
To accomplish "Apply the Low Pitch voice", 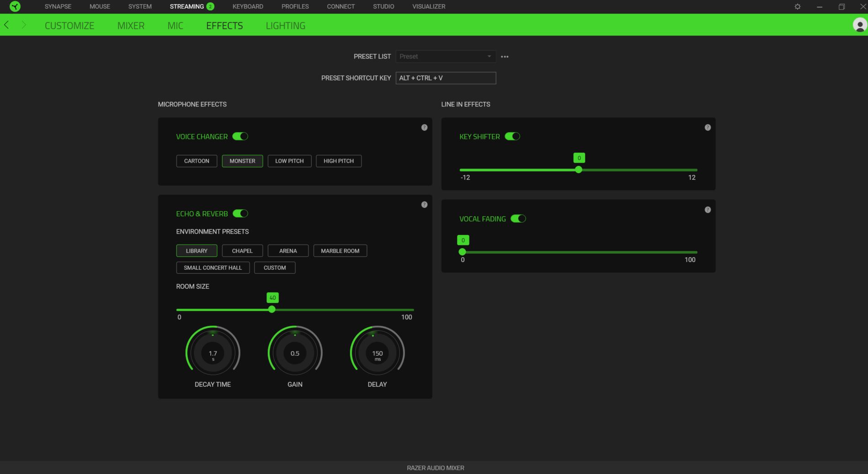I will click(289, 161).
